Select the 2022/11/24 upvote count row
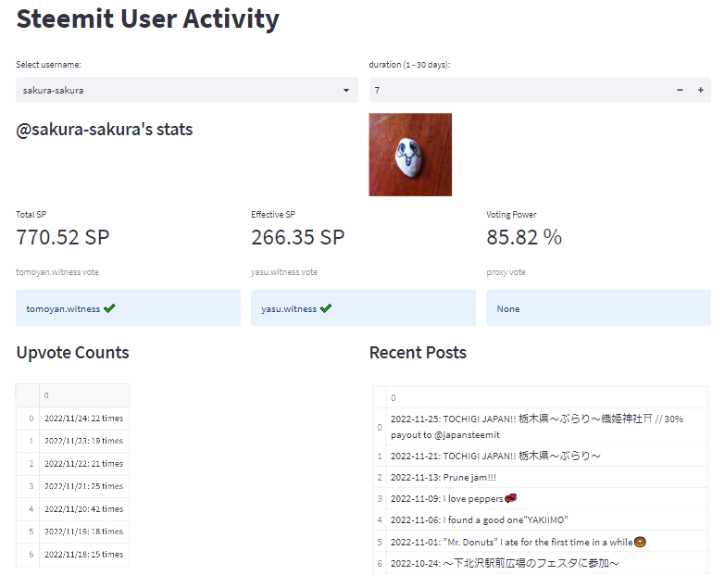This screenshot has height=588, width=725. click(x=83, y=419)
